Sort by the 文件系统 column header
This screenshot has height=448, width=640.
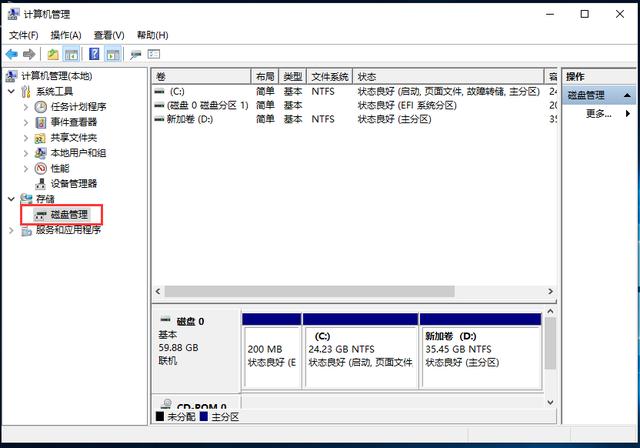[329, 77]
